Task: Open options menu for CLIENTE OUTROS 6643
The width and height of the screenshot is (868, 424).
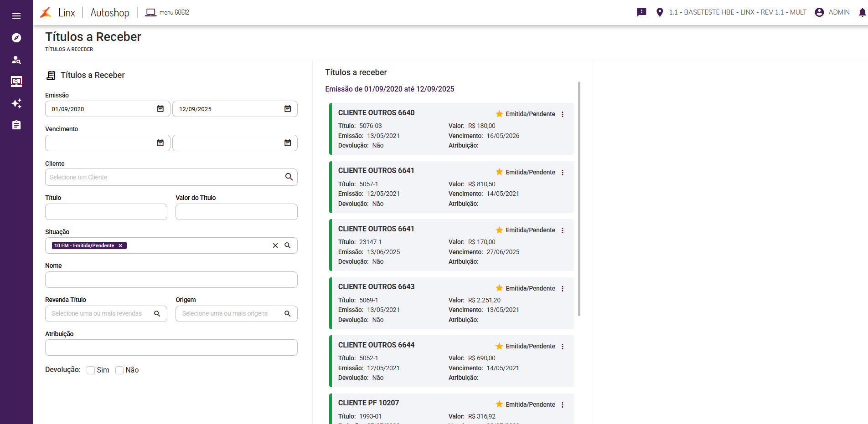Action: (563, 289)
